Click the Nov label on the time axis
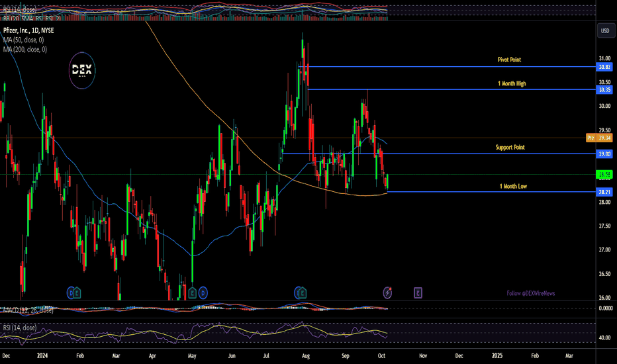 click(423, 356)
